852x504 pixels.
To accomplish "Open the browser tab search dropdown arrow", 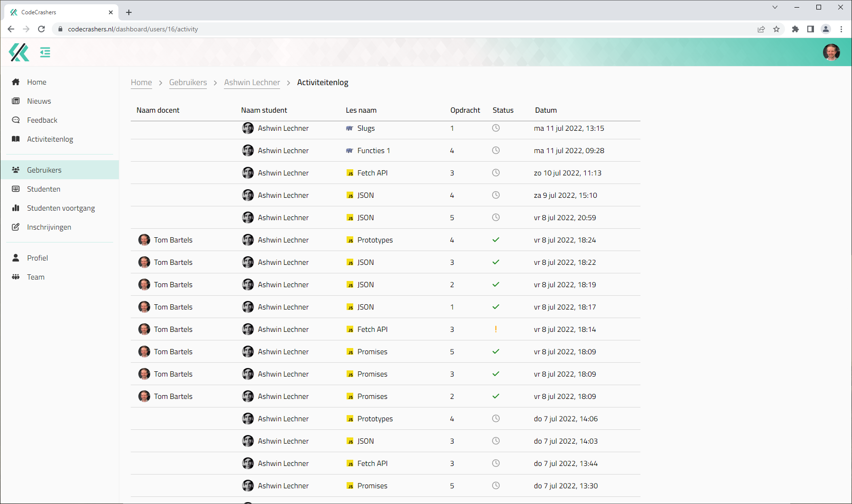I will pos(775,7).
